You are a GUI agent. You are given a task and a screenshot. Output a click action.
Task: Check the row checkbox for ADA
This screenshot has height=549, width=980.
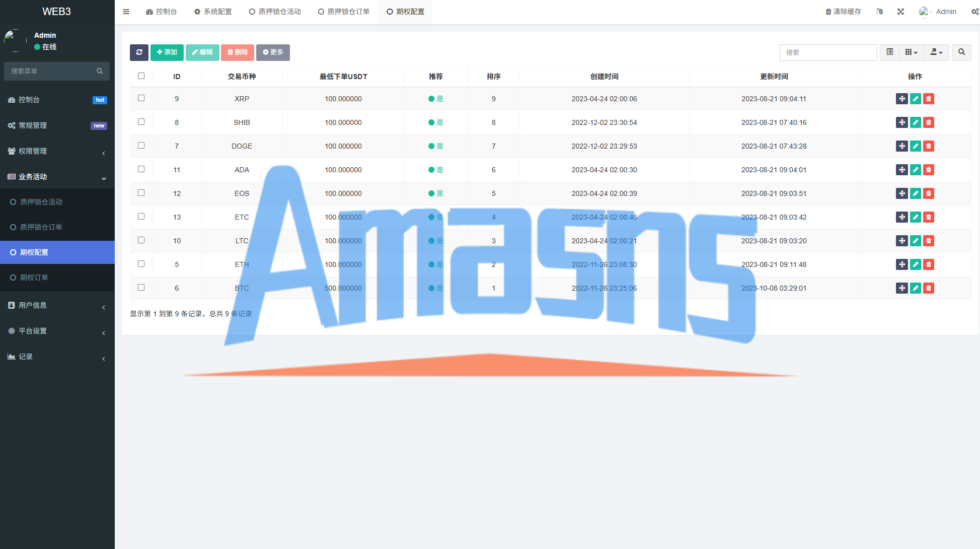[x=141, y=169]
